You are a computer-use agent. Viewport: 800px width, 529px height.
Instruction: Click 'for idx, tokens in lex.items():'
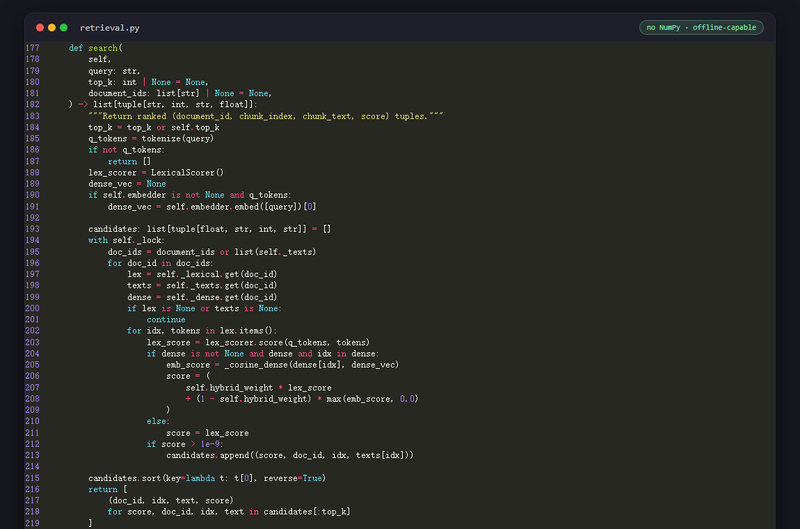coord(202,332)
